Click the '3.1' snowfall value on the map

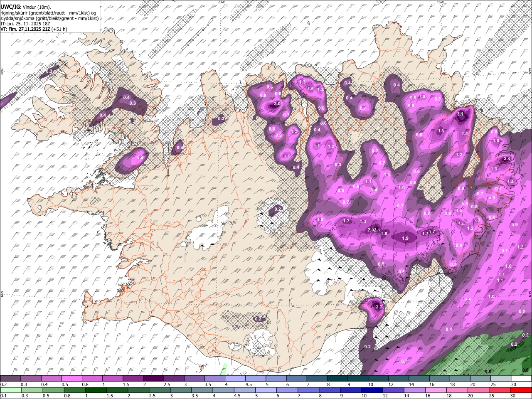[x=460, y=114]
